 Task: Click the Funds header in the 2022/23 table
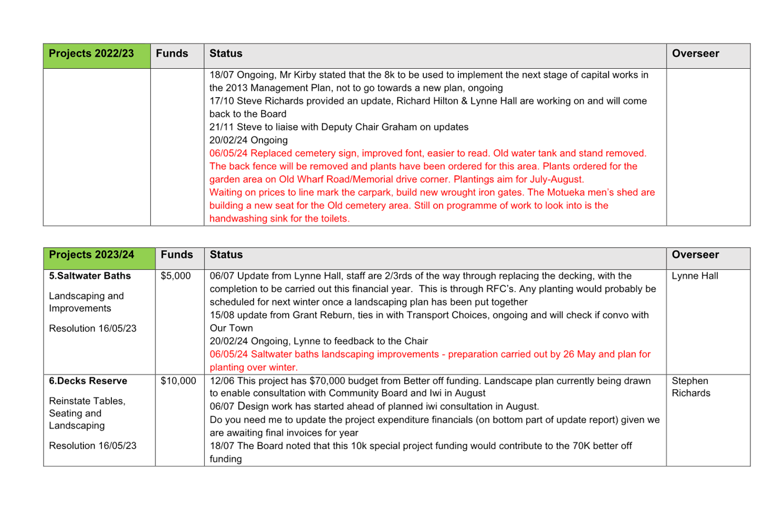[177, 56]
